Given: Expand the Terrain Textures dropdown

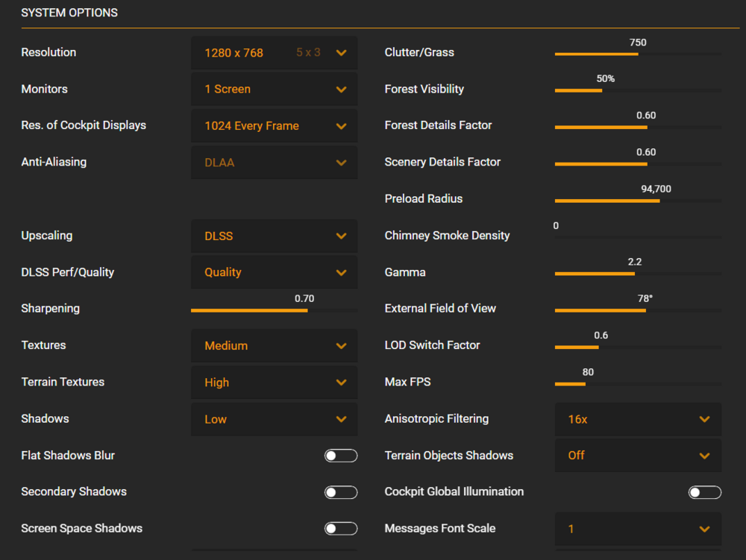Looking at the screenshot, I should click(x=274, y=383).
